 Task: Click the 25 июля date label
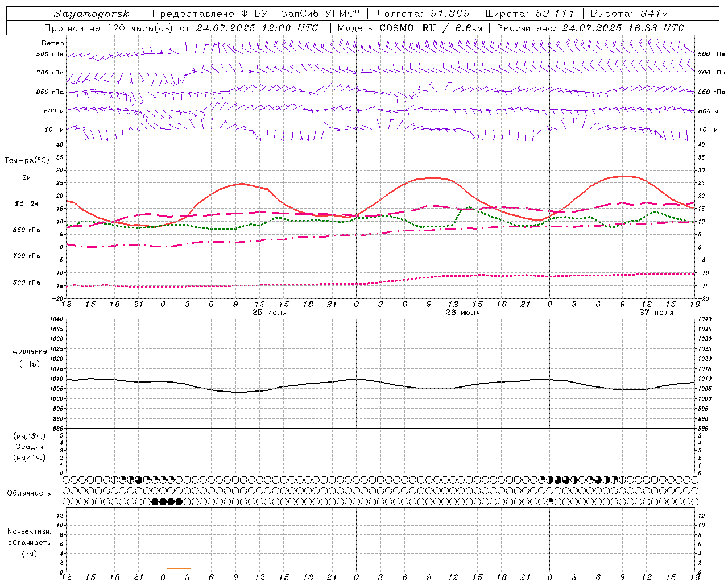click(270, 313)
